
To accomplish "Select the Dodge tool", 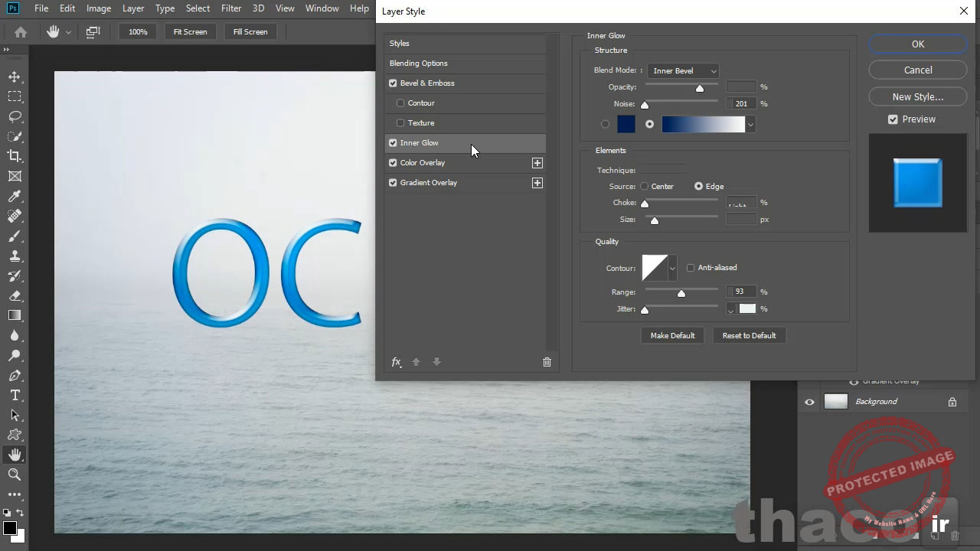I will tap(15, 355).
